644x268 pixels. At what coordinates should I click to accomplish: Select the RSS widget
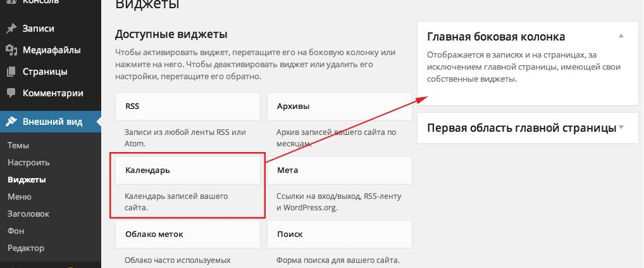[x=188, y=106]
